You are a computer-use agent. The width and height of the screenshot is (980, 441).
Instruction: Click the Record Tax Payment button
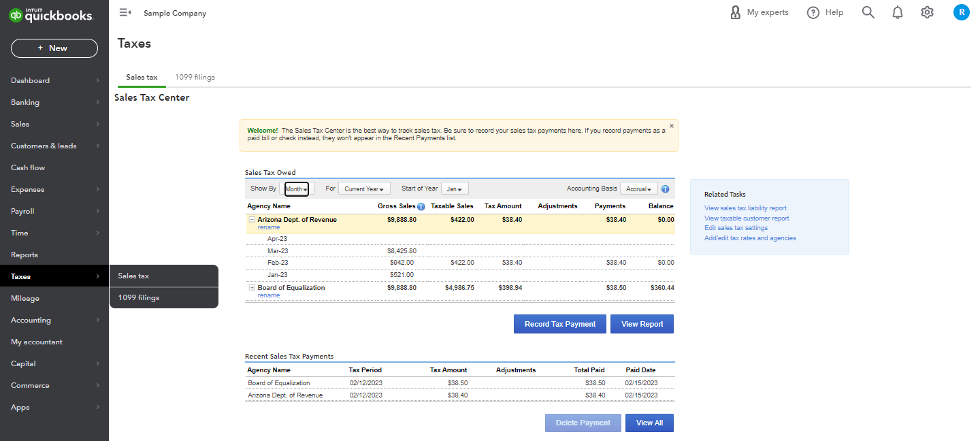tap(560, 324)
